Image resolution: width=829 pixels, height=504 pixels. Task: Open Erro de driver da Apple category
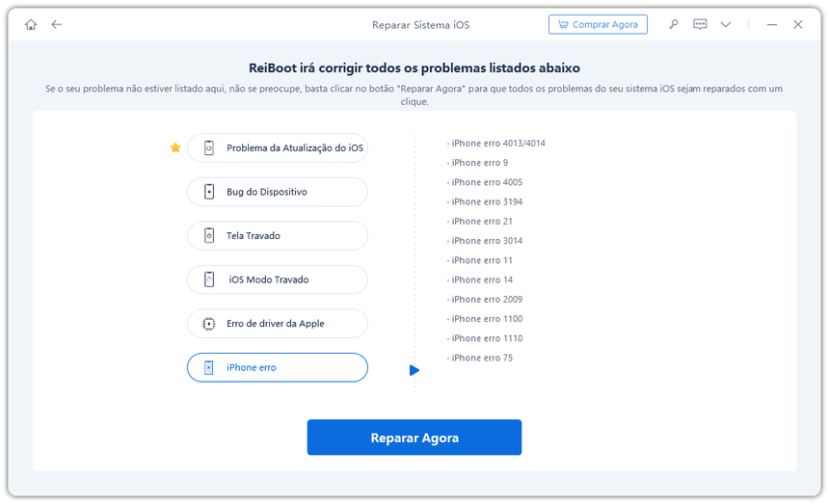point(278,324)
